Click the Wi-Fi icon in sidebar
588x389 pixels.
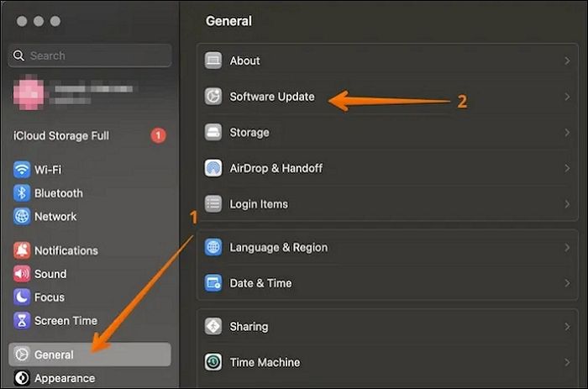22,170
